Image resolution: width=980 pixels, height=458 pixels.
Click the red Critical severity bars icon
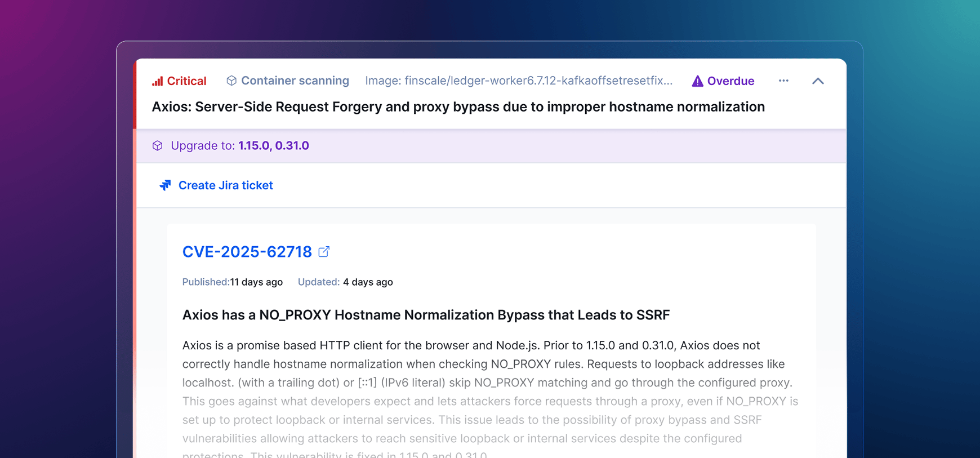pos(157,81)
